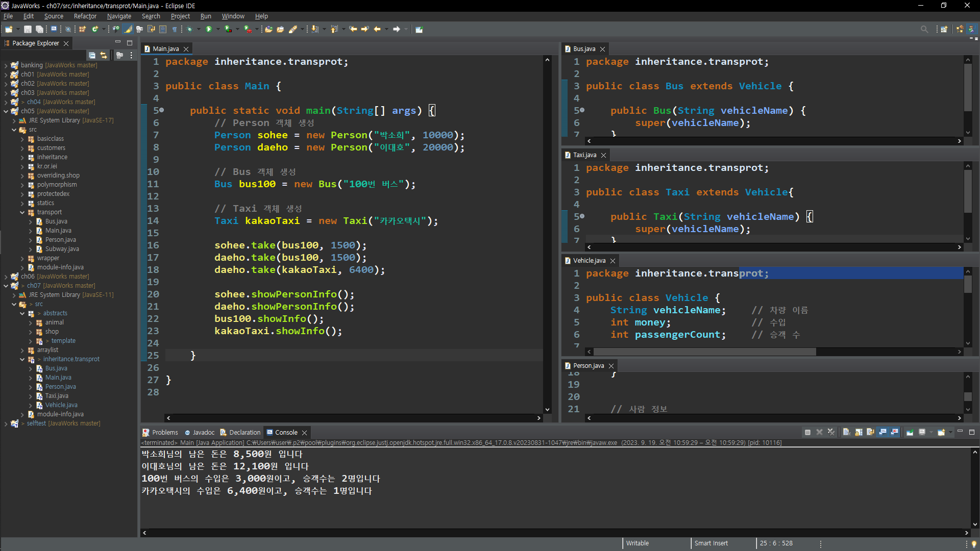
Task: Click Collapse All in Package Explorer
Action: [x=92, y=55]
